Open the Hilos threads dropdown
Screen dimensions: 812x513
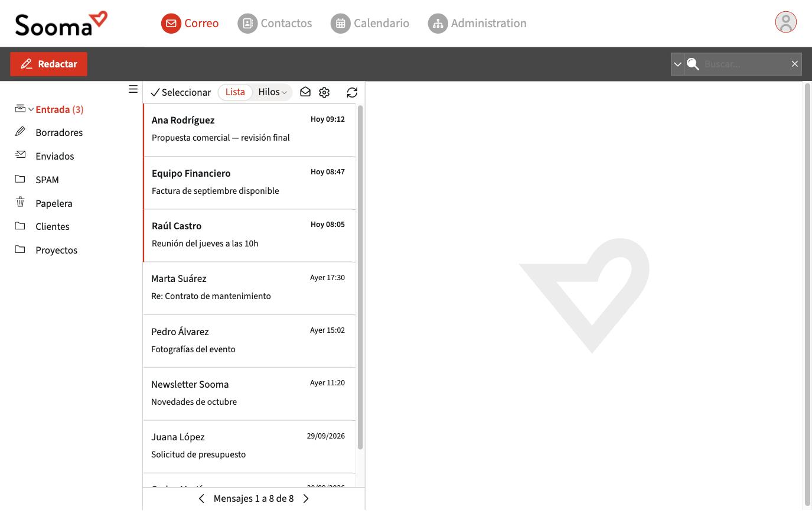(x=272, y=92)
